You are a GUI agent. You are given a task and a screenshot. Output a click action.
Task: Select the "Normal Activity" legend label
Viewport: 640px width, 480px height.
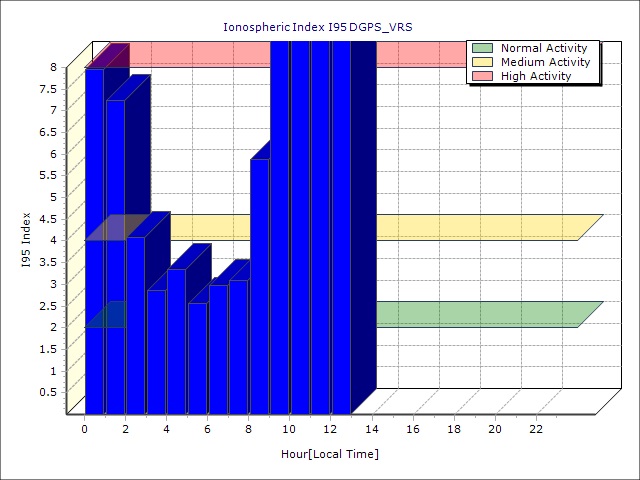pos(544,48)
